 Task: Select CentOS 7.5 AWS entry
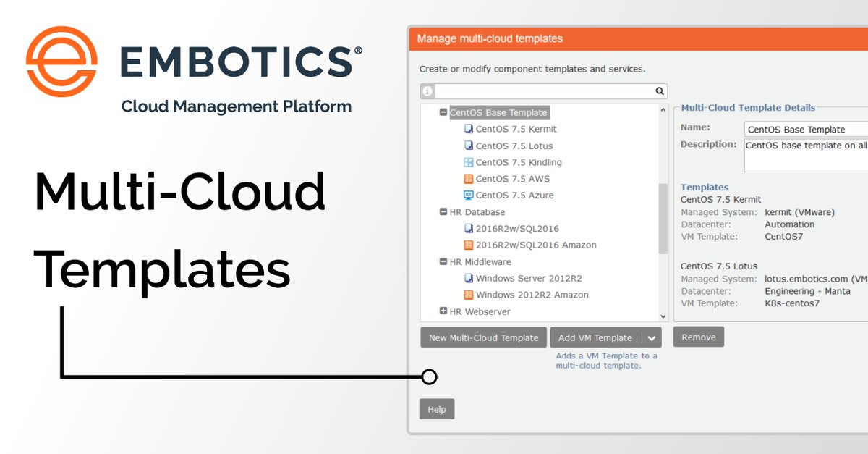coord(512,179)
